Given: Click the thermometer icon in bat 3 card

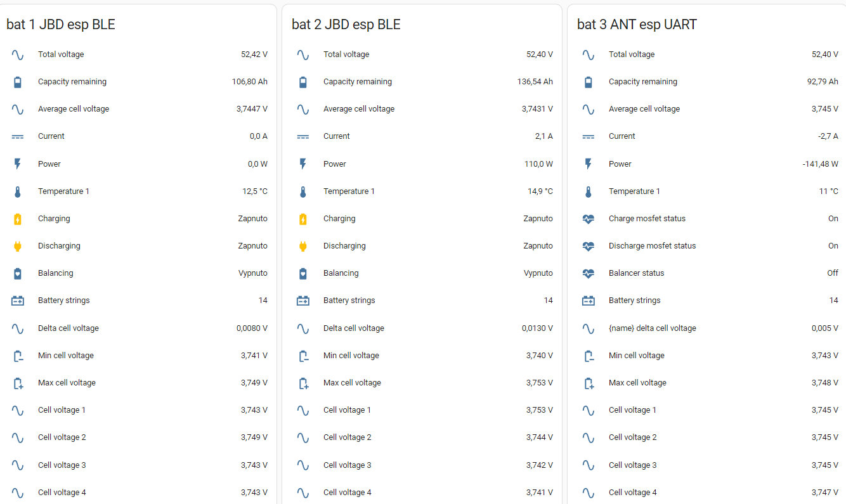Looking at the screenshot, I should click(589, 191).
